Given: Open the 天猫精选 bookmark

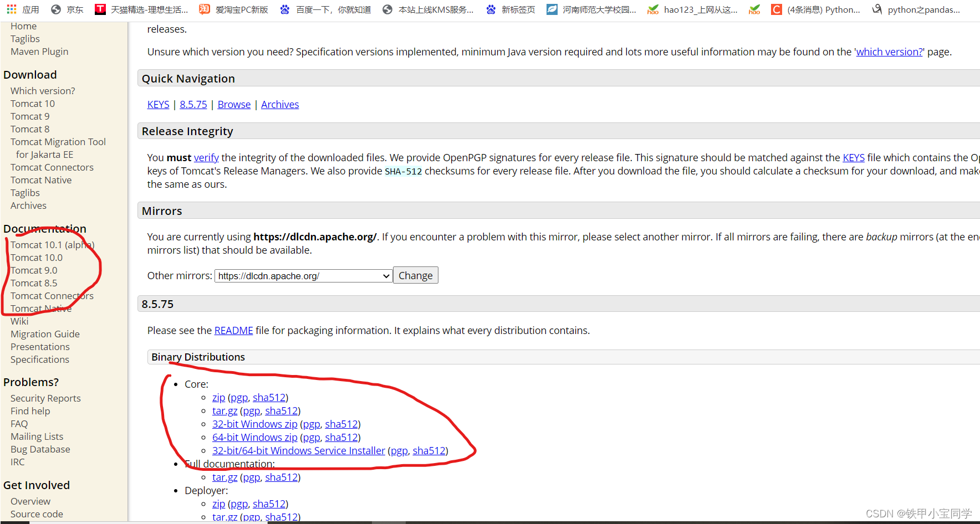Looking at the screenshot, I should (142, 9).
